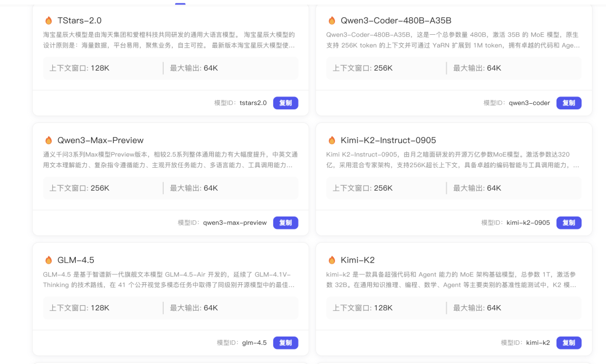The image size is (606, 364).
Task: Click the flame icon beside Kimi-K2 title
Action: [x=332, y=260]
